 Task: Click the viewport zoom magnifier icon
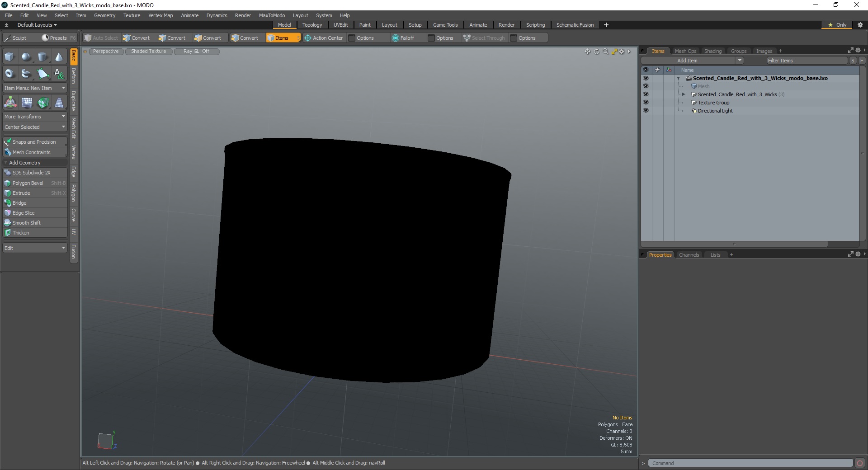605,52
